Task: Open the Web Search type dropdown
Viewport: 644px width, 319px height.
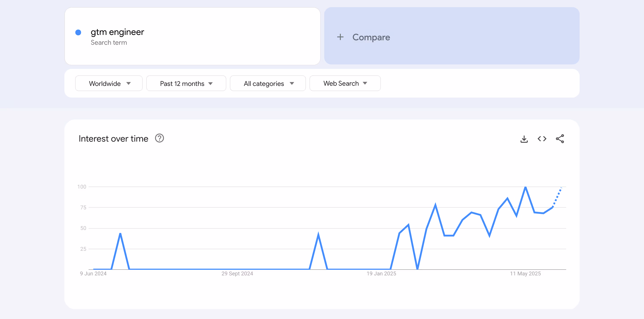Action: tap(345, 83)
